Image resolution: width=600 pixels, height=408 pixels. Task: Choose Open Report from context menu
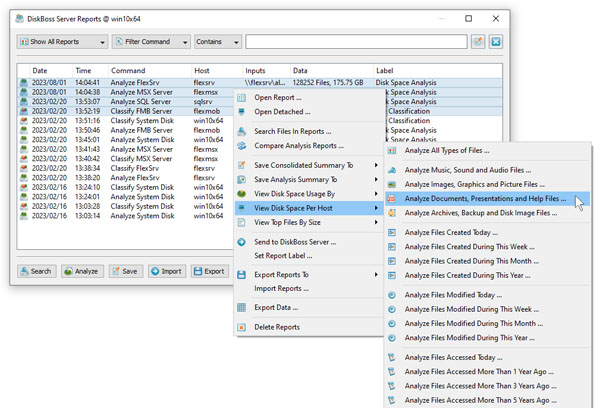[x=309, y=98]
